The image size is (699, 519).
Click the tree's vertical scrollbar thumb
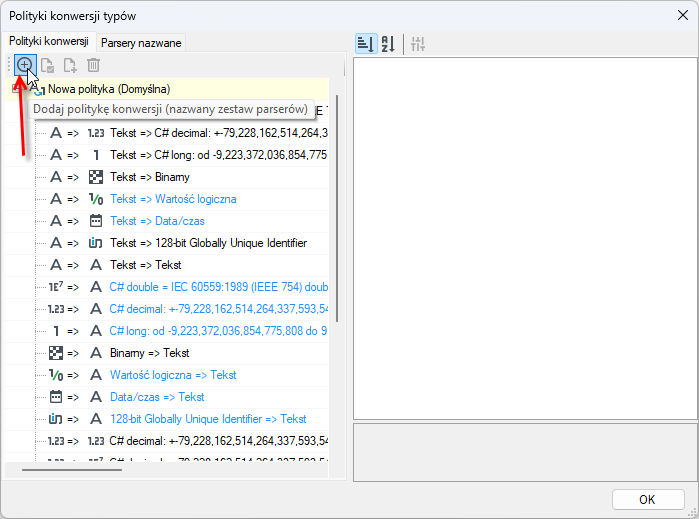337,208
